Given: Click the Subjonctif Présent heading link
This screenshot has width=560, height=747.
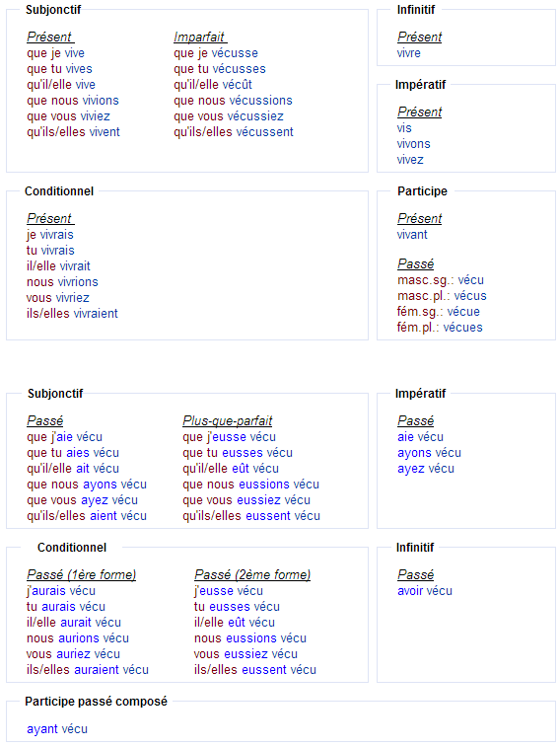Looking at the screenshot, I should [x=50, y=37].
